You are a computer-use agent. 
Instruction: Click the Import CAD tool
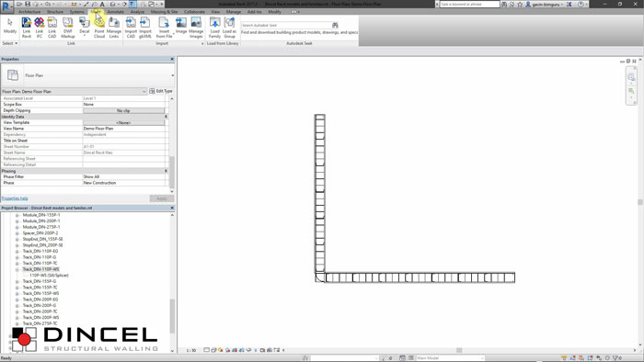pos(131,28)
